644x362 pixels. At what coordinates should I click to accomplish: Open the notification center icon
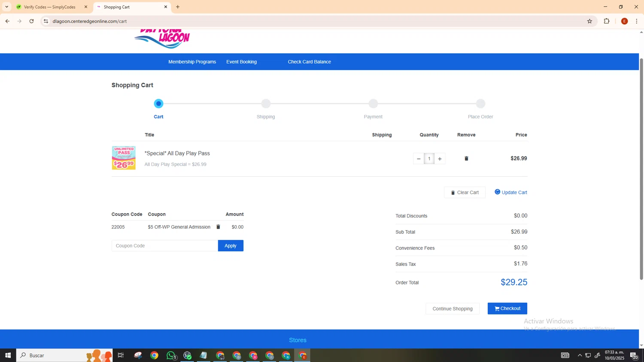pos(634,355)
